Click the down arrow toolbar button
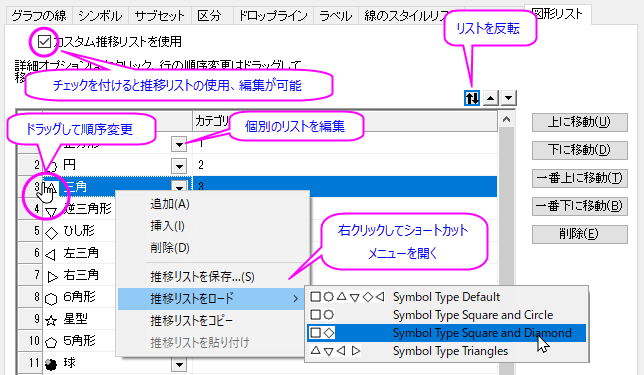Image resolution: width=644 pixels, height=375 pixels. 508,98
